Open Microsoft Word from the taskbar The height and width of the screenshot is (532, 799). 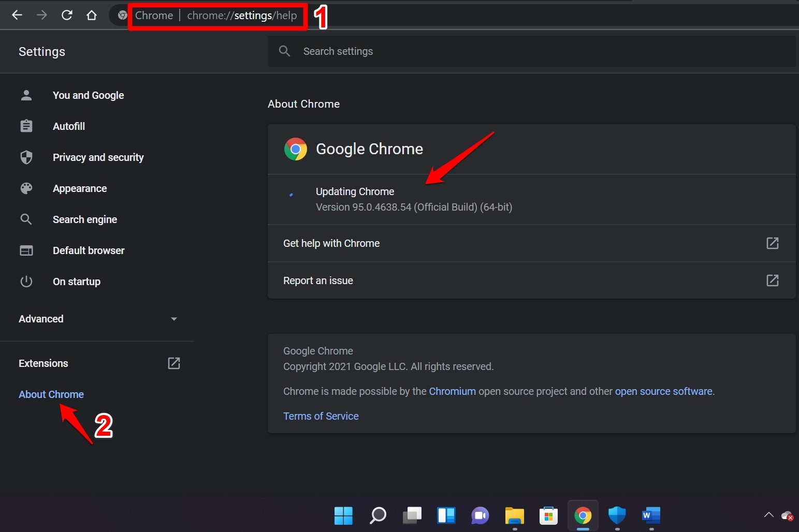[651, 516]
